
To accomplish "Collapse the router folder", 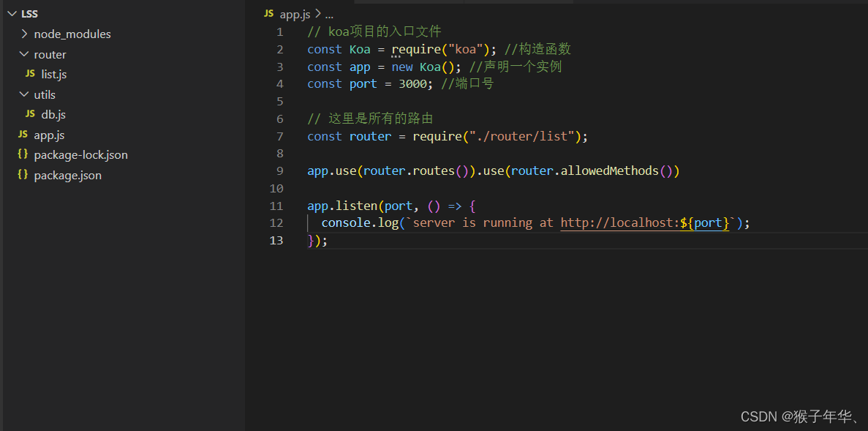I will click(x=23, y=54).
